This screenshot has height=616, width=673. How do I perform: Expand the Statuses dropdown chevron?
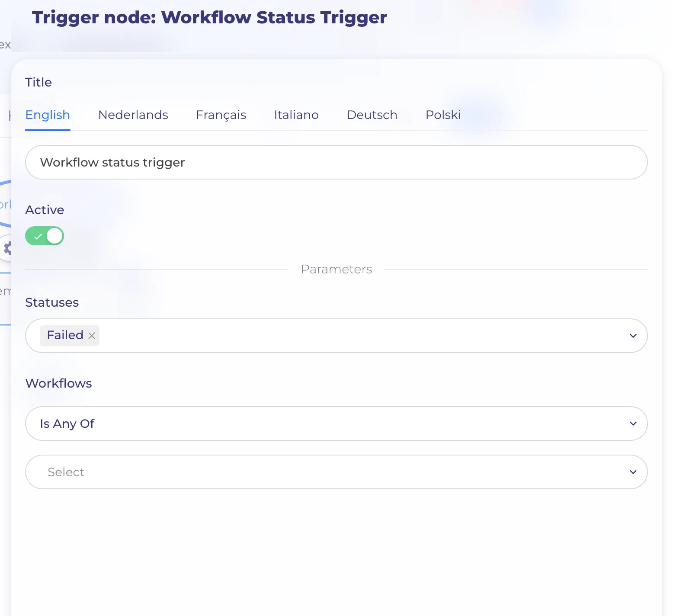click(633, 336)
